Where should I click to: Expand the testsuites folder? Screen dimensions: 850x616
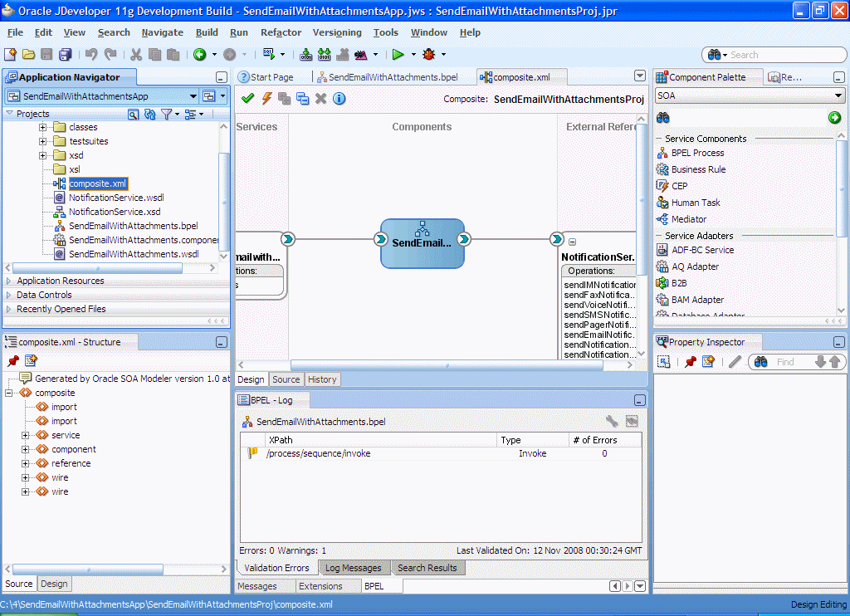[42, 141]
